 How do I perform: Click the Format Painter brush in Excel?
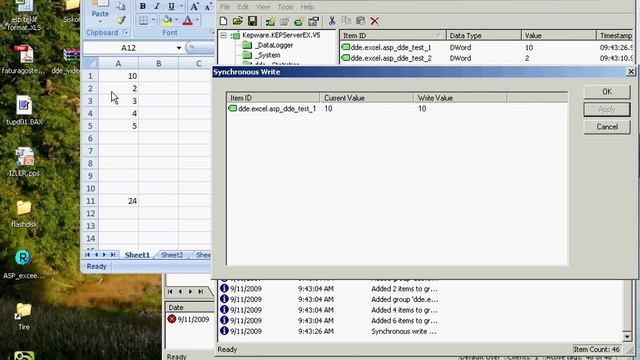click(x=120, y=20)
